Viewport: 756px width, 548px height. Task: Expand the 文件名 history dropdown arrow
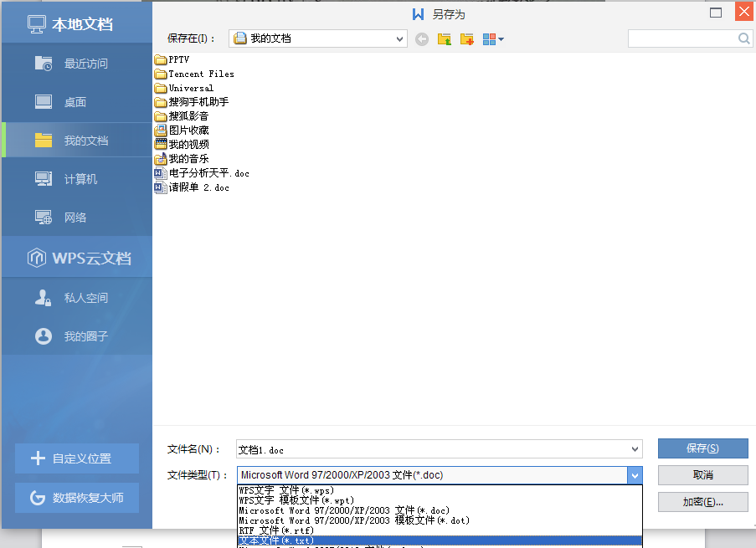635,449
